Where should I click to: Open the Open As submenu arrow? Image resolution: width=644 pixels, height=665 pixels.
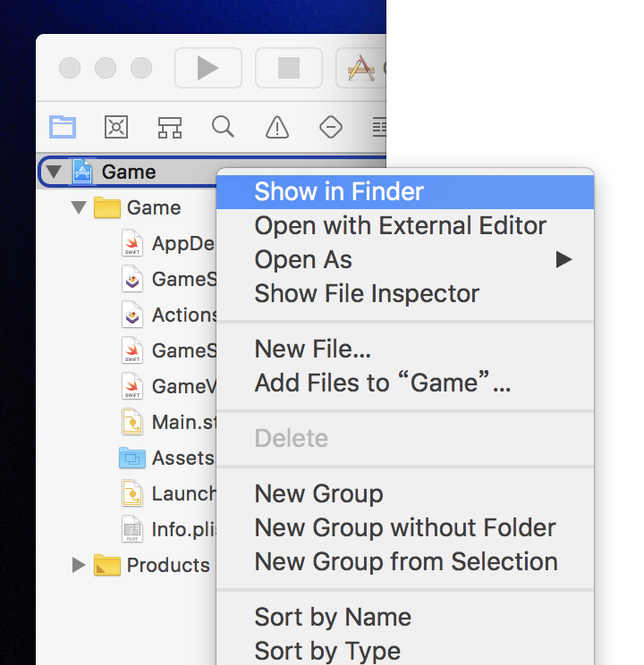(x=563, y=259)
